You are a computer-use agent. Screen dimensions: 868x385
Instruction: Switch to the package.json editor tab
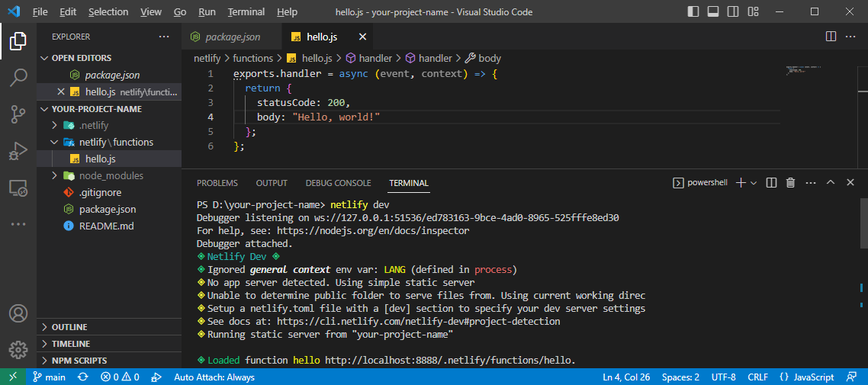232,37
